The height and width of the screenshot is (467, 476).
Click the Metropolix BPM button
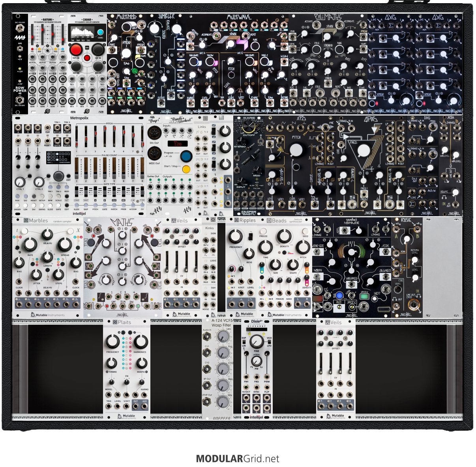click(x=50, y=196)
